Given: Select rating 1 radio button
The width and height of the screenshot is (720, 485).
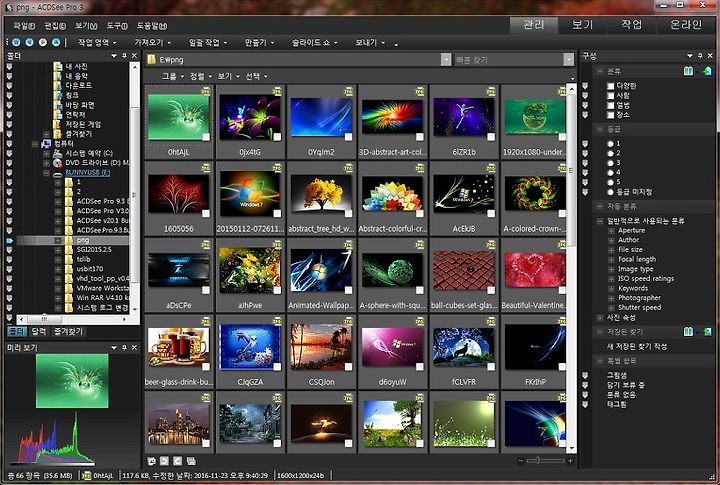Looking at the screenshot, I should (x=610, y=144).
